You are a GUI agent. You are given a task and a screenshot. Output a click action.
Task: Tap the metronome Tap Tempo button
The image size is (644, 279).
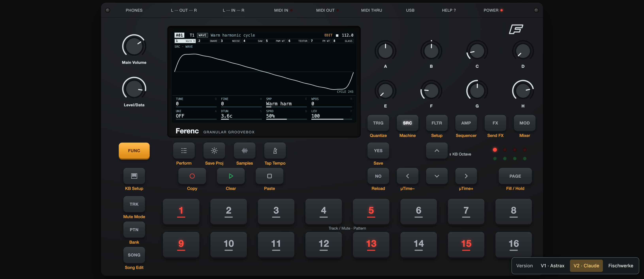tap(275, 151)
